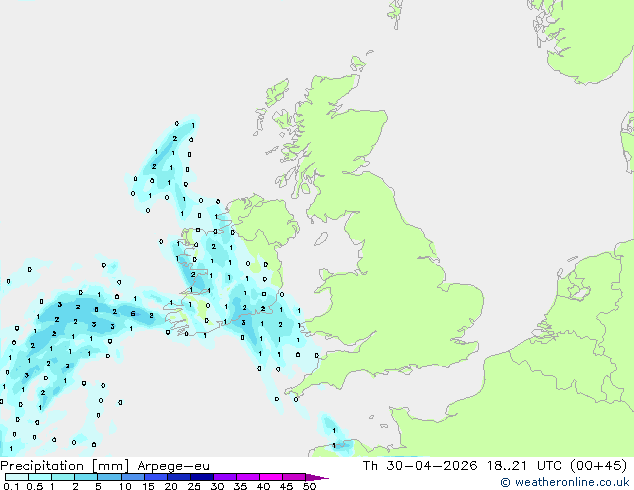634x490 pixels.
Task: Click the "35" legend scale label
Action: [x=240, y=486]
